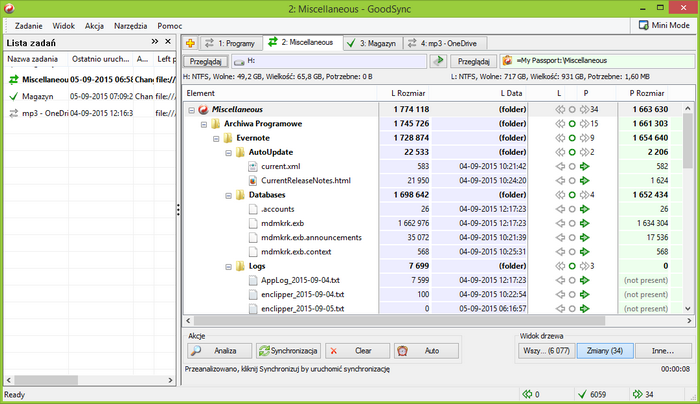Image resolution: width=700 pixels, height=404 pixels.
Task: Start sync with the Synchronizacja button
Action: [x=287, y=351]
